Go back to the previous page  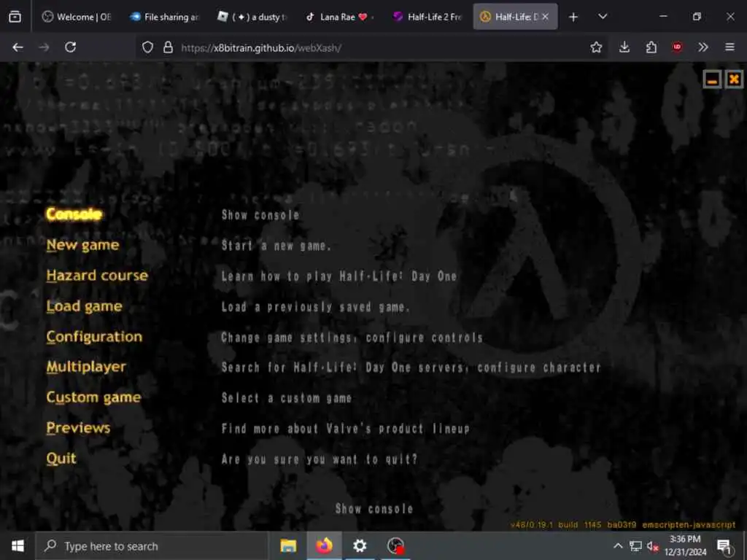18,47
